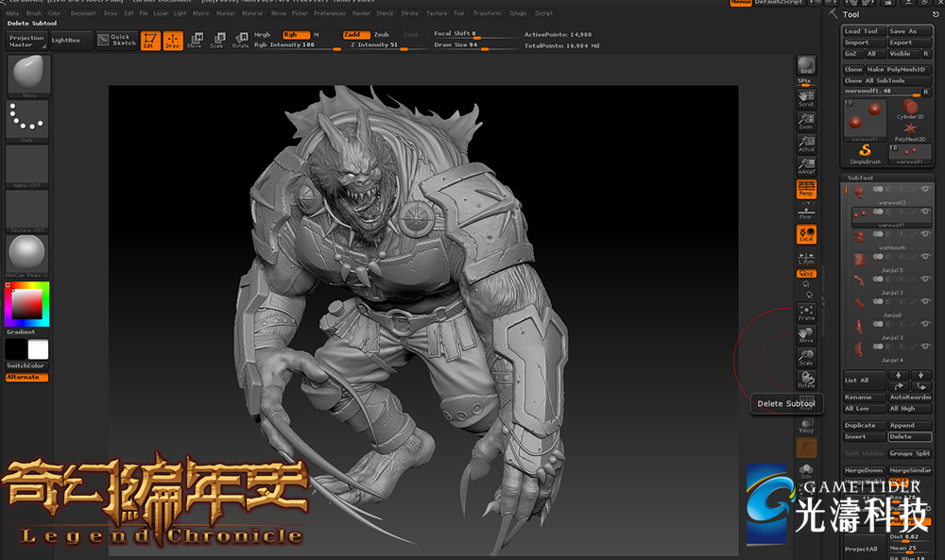Click the Scroll canvas navigation icon
Image resolution: width=945 pixels, height=560 pixels.
[806, 99]
